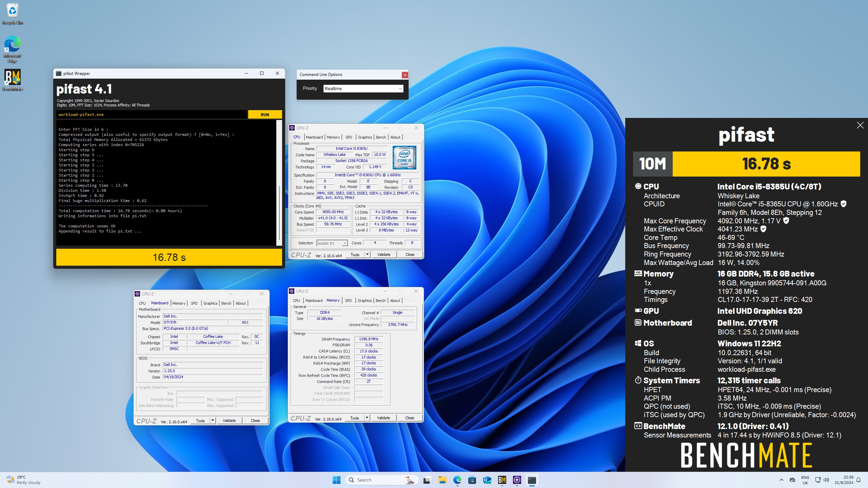Click the ENG UK language indicator

pos(805,480)
